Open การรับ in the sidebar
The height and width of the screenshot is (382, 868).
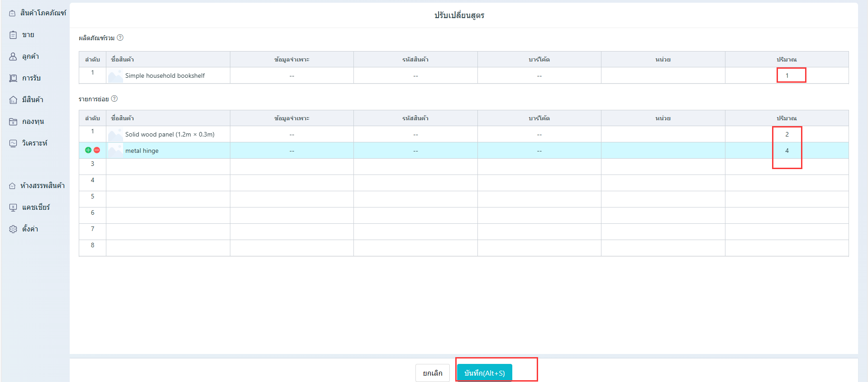31,78
